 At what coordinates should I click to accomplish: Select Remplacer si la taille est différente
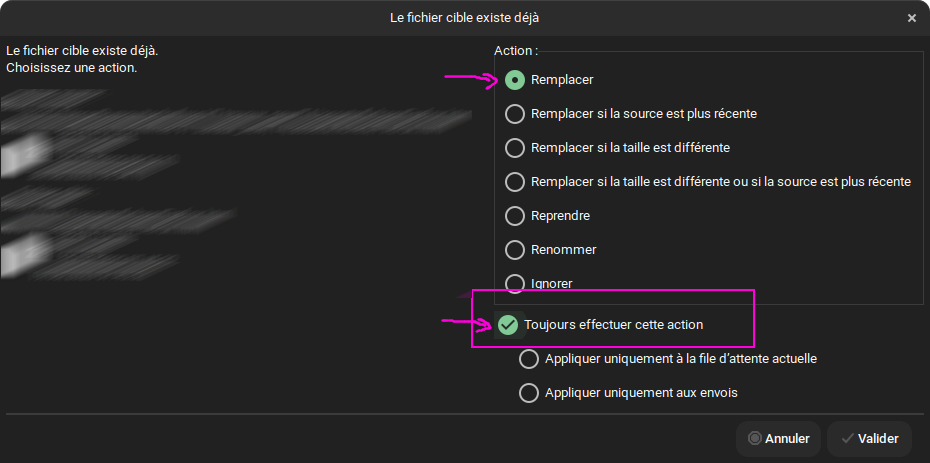click(515, 148)
